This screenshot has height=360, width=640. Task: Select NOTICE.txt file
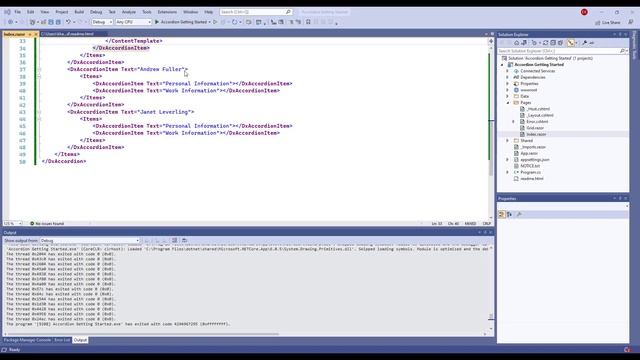530,166
